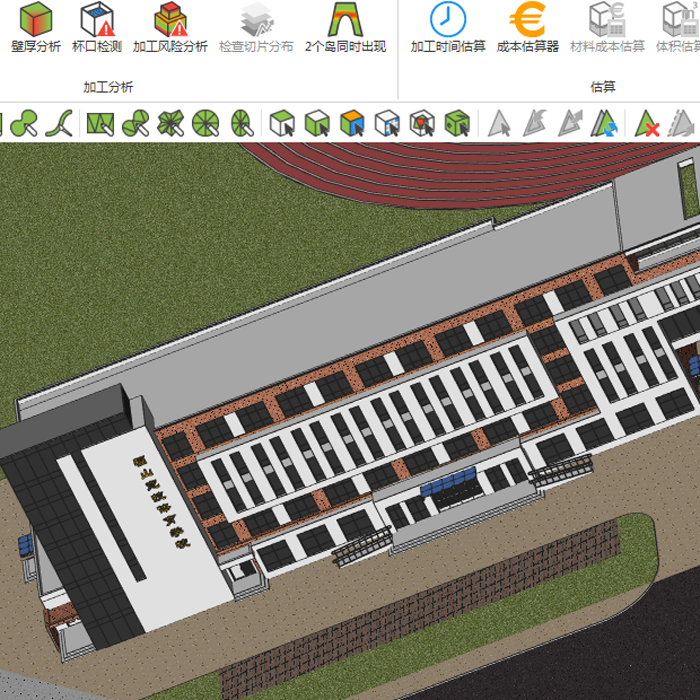Click the grey expand-selection triangle tool

[570, 123]
